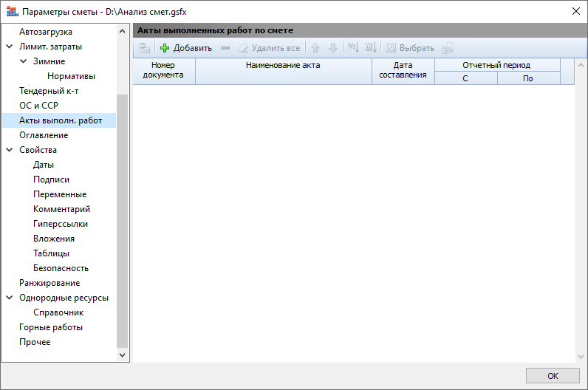Select Однородные ресурсы tree item

64,298
